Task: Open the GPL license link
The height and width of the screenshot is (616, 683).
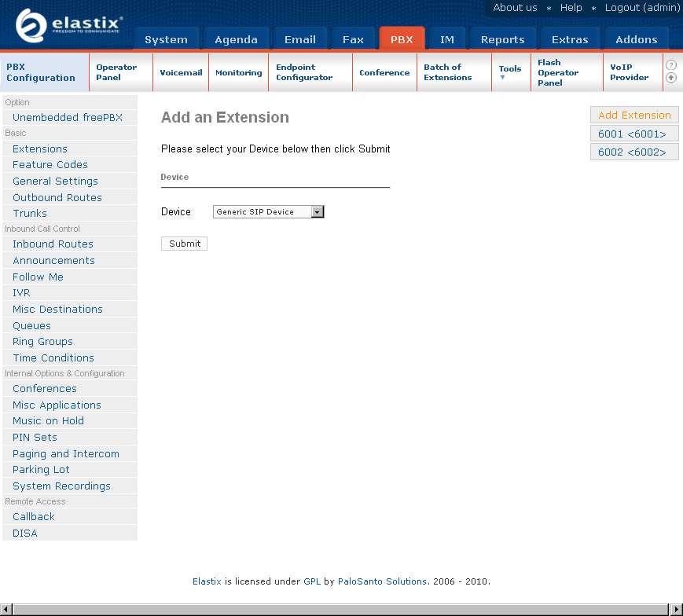Action: (x=312, y=581)
